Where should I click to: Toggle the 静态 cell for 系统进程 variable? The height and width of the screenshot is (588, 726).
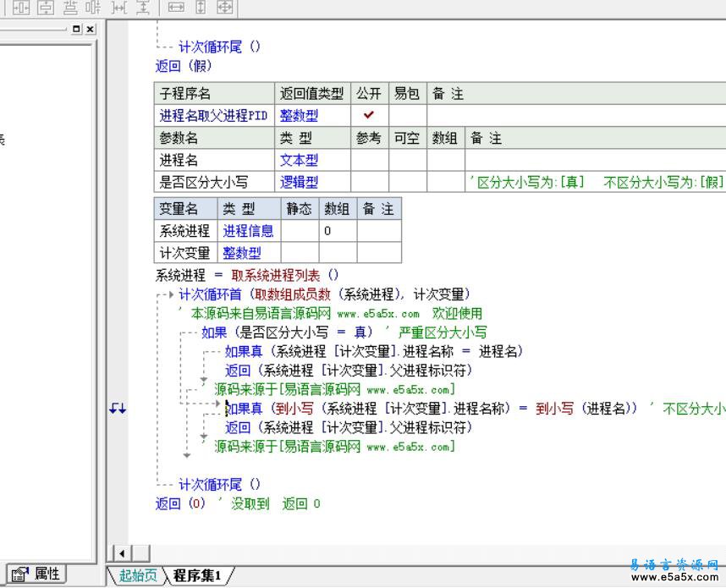(x=299, y=231)
